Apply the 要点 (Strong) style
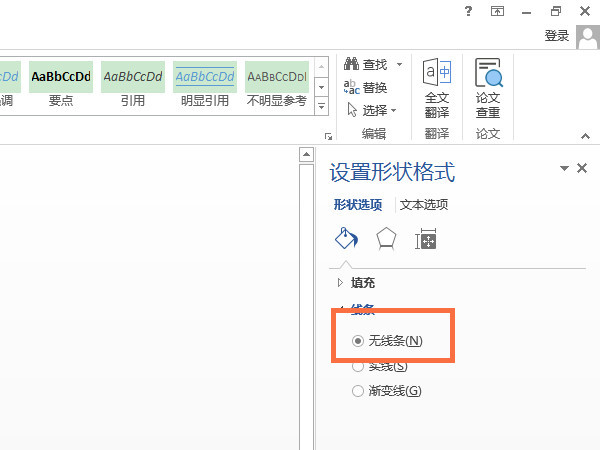The image size is (600, 450). click(61, 86)
